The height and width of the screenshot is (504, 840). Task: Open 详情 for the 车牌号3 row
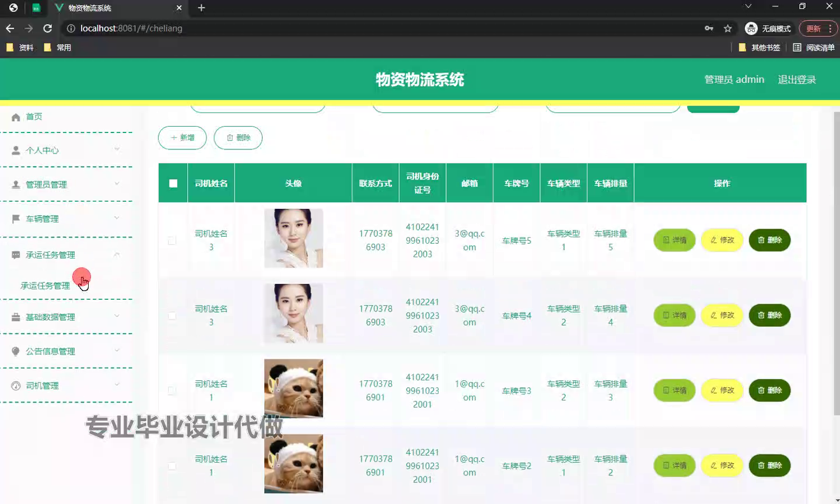pos(674,390)
